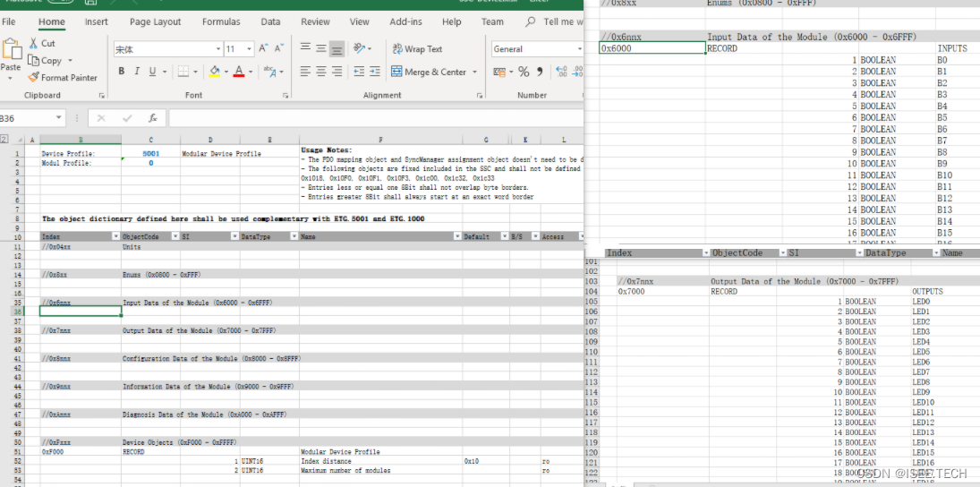Click the Paste icon
The height and width of the screenshot is (487, 980).
(11, 49)
